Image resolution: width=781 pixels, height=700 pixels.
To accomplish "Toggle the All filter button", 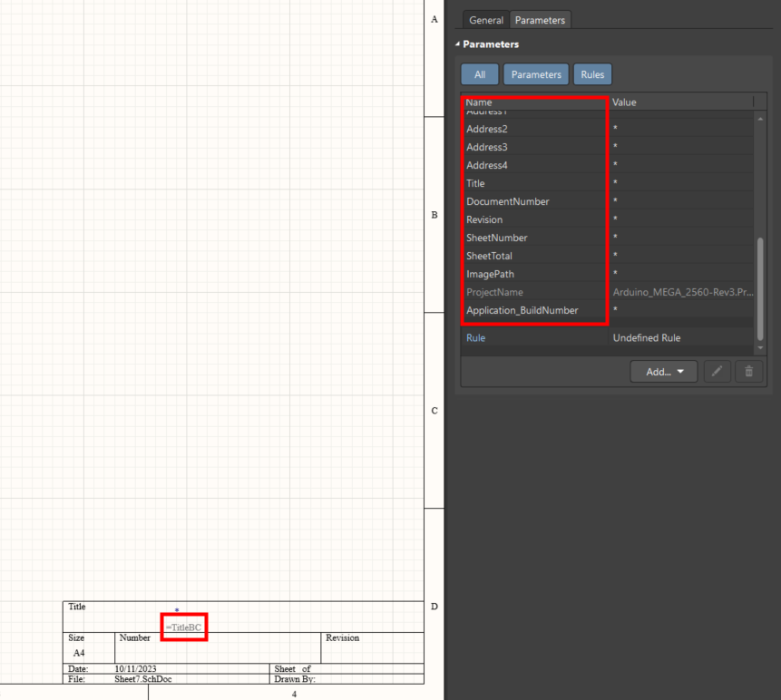I will 480,74.
